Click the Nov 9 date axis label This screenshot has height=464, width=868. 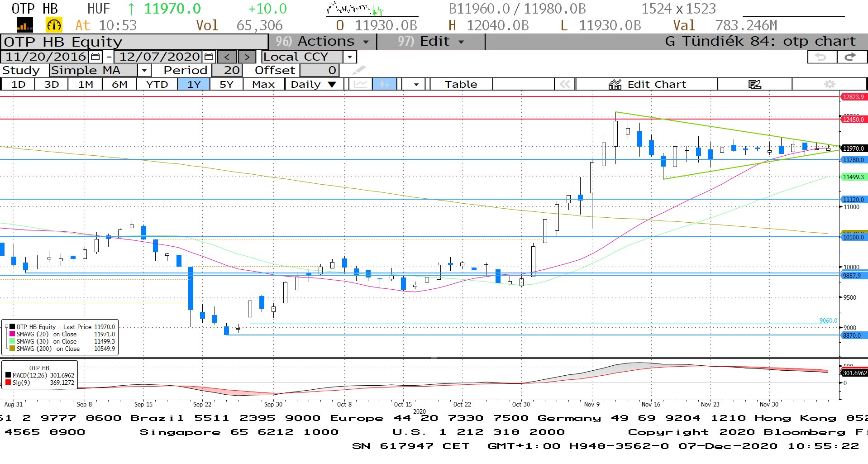(x=591, y=404)
